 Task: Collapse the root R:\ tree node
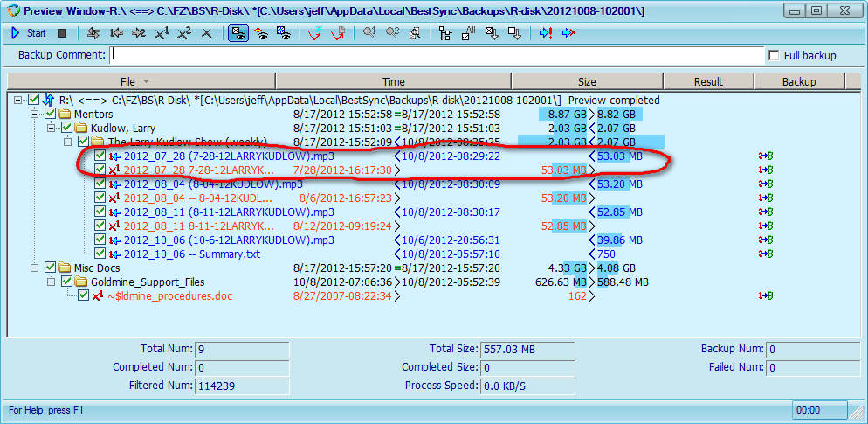18,101
